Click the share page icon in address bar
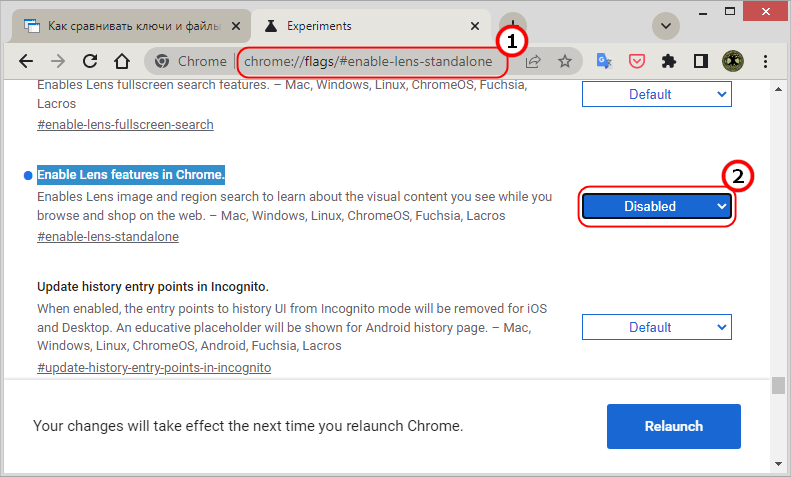Image resolution: width=791 pixels, height=477 pixels. (533, 62)
